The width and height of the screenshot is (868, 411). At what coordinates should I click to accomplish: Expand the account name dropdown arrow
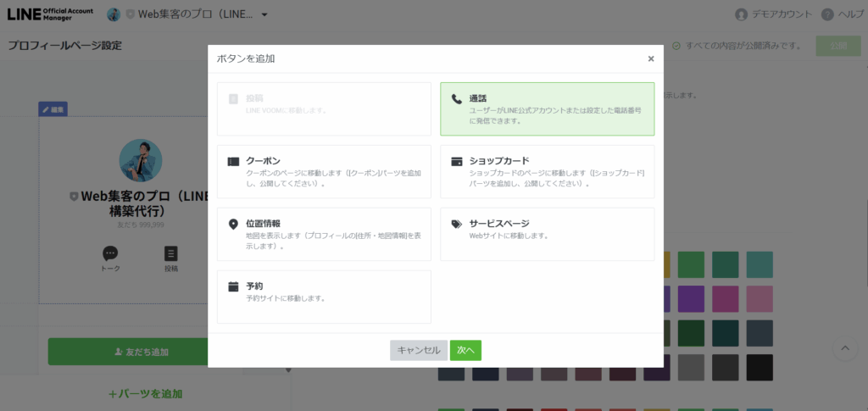click(x=264, y=15)
